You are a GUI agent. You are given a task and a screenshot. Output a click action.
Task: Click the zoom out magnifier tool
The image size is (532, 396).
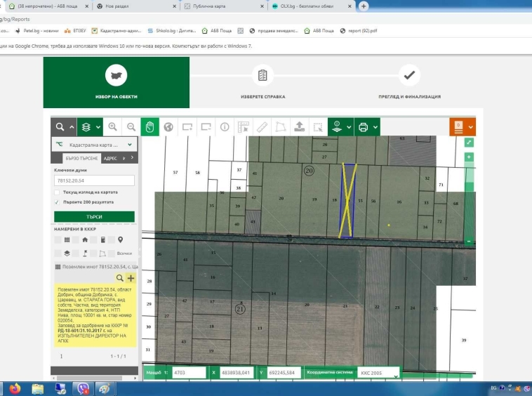point(131,127)
